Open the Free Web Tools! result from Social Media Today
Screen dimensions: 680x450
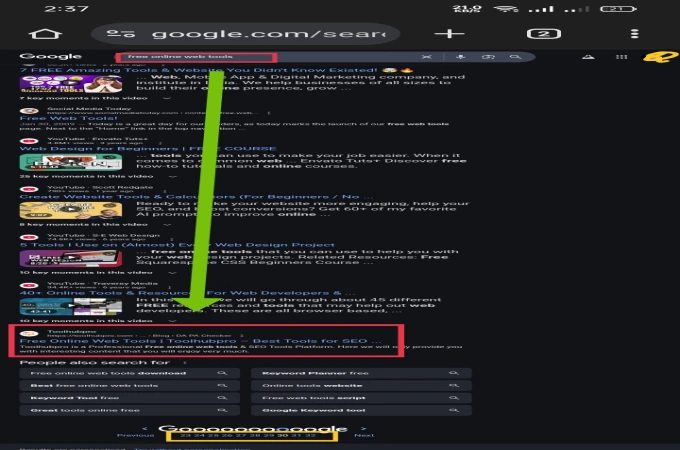68,118
